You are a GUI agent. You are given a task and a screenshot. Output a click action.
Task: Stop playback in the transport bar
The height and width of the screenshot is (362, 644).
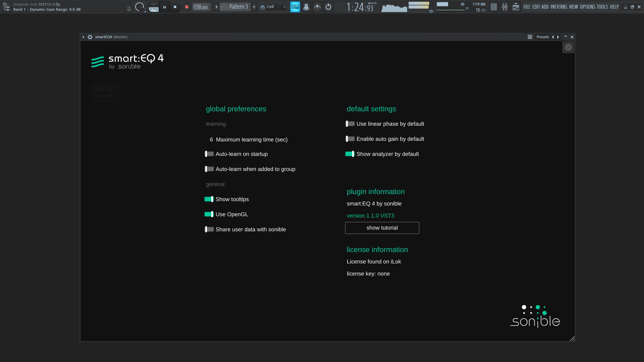point(175,7)
